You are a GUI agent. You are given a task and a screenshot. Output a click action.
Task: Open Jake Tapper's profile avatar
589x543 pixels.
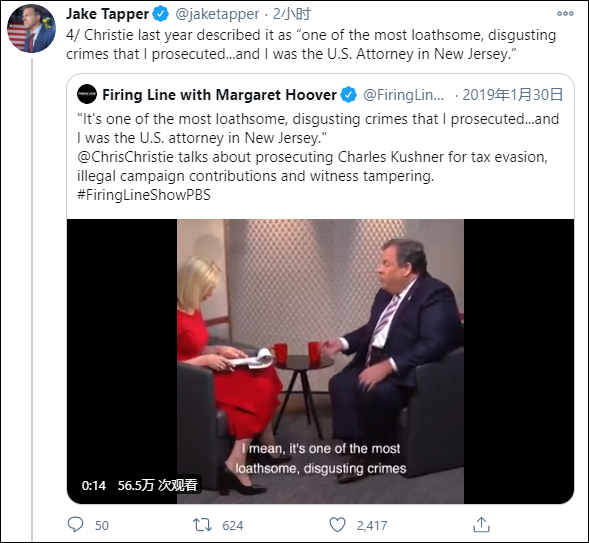pyautogui.click(x=32, y=29)
